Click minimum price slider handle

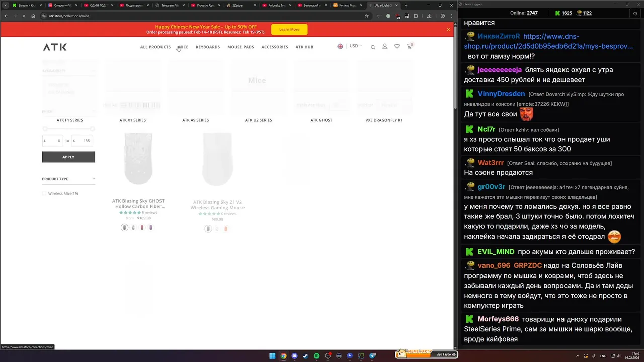[45, 129]
